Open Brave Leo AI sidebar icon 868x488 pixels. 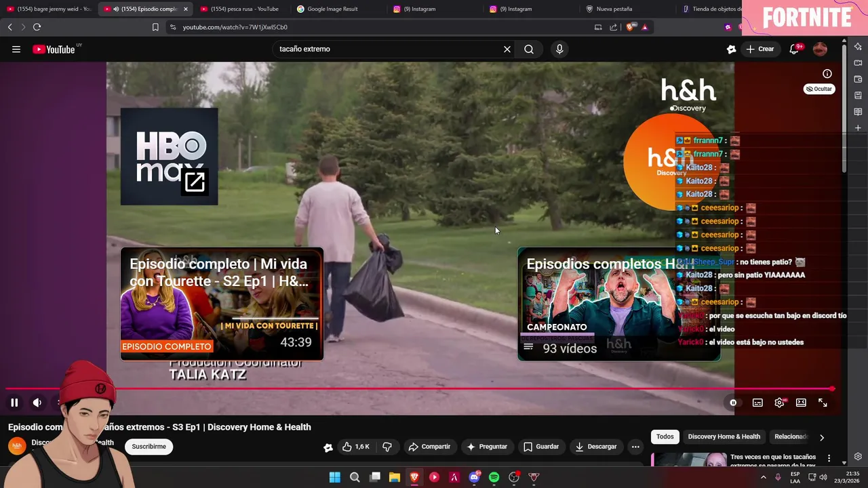pos(858,47)
